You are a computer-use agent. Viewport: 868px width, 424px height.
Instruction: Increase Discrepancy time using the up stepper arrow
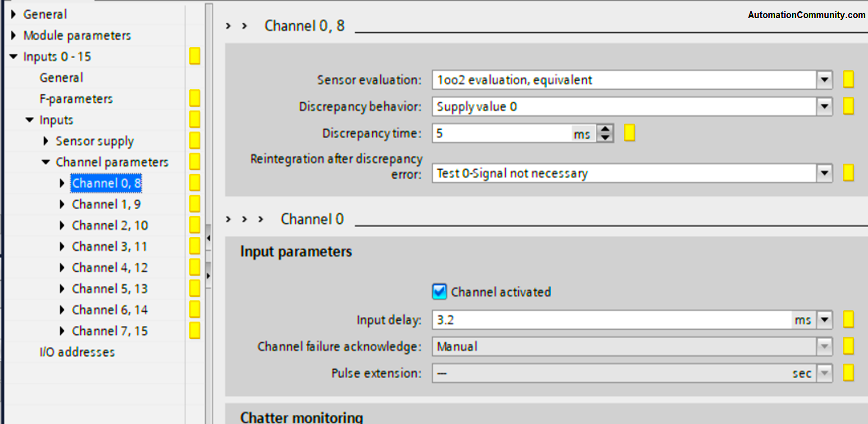(x=605, y=129)
